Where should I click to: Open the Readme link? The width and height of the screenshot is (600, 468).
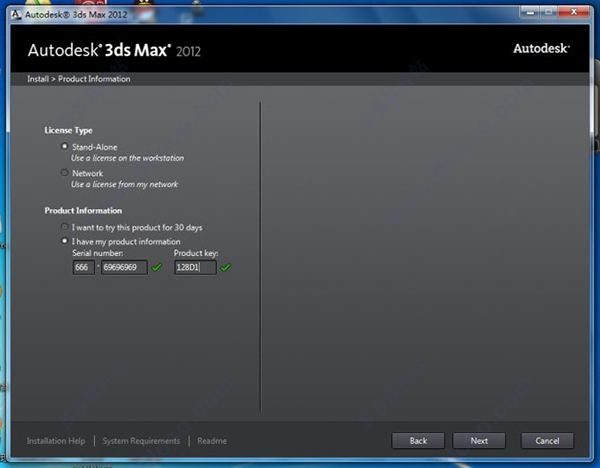click(x=212, y=441)
